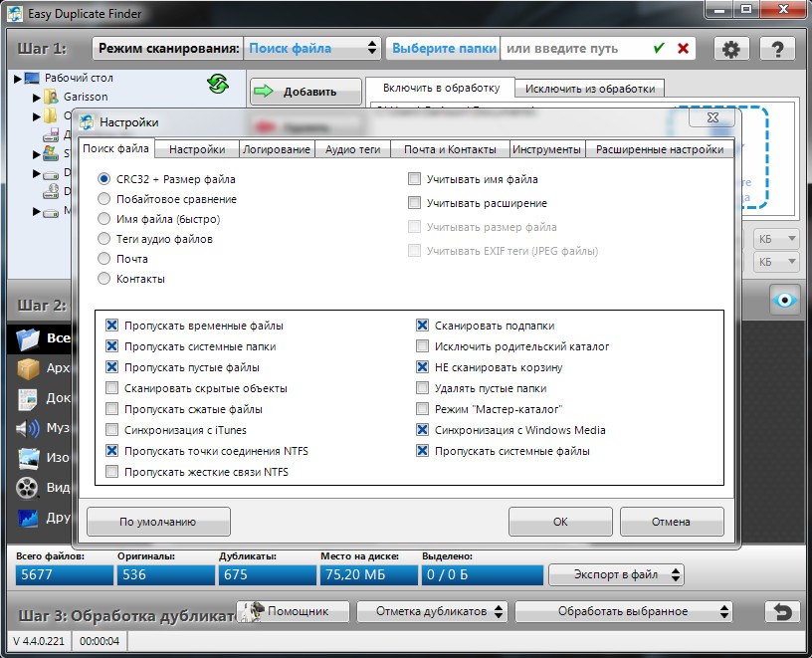Clear path with the red X icon
Viewport: 812px width, 658px height.
pyautogui.click(x=683, y=48)
